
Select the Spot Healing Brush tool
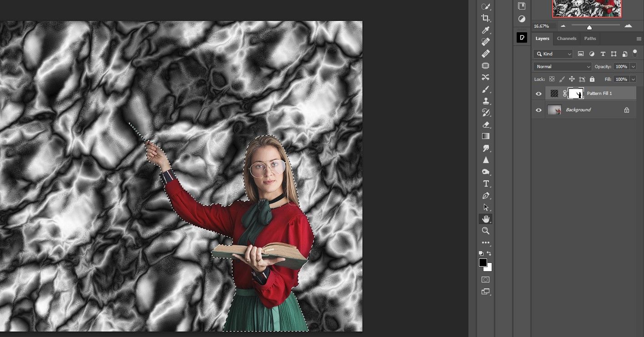[486, 42]
